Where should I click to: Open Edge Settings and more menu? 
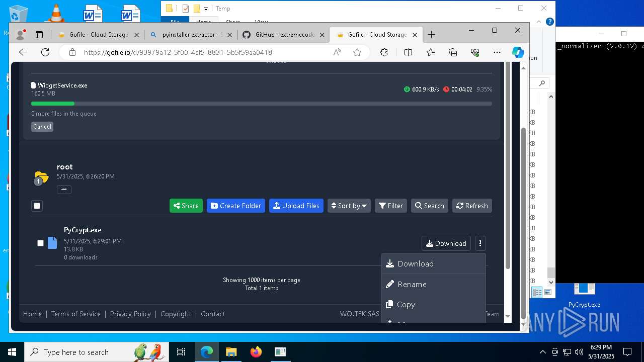[x=497, y=52]
